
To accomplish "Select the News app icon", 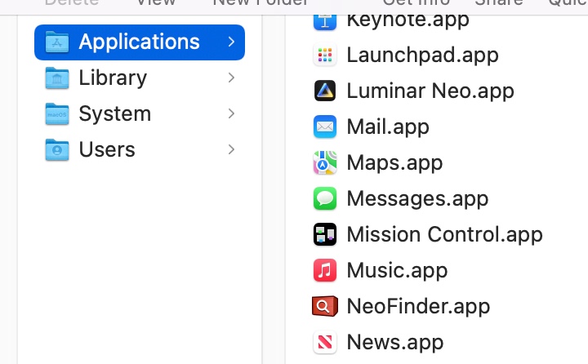I will point(325,342).
